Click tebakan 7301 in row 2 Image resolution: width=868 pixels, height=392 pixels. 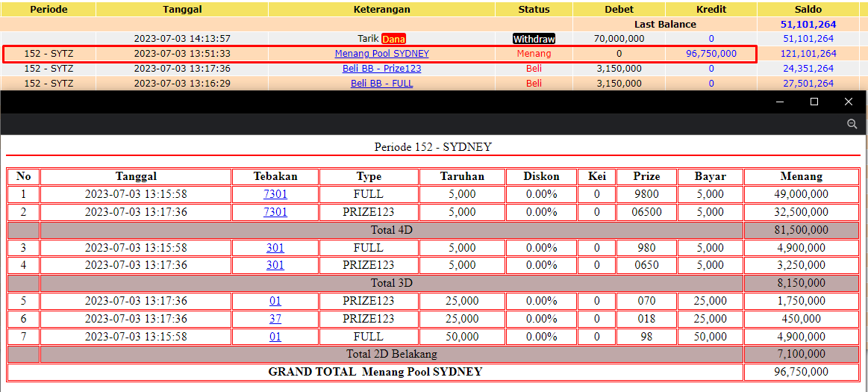[x=275, y=212]
